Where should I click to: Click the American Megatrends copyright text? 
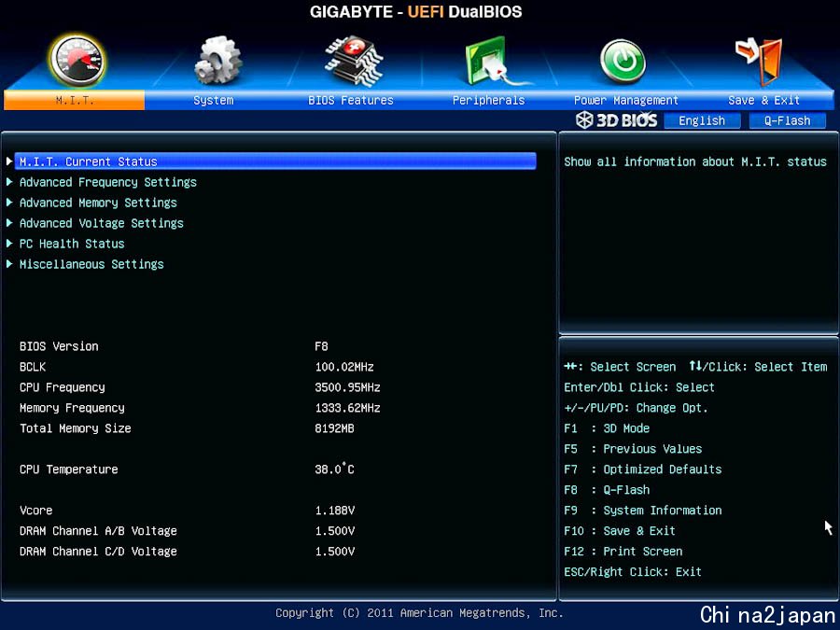[419, 613]
